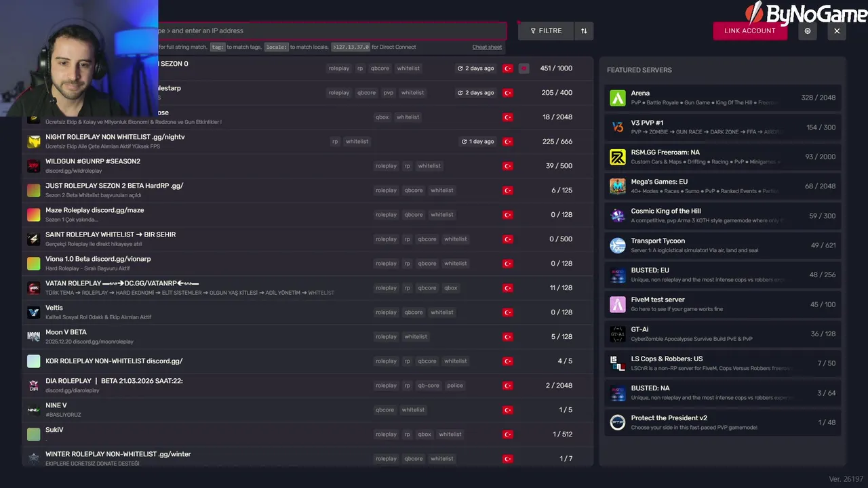
Task: Click the DIA ROLEPLAY server icon
Action: [34, 386]
